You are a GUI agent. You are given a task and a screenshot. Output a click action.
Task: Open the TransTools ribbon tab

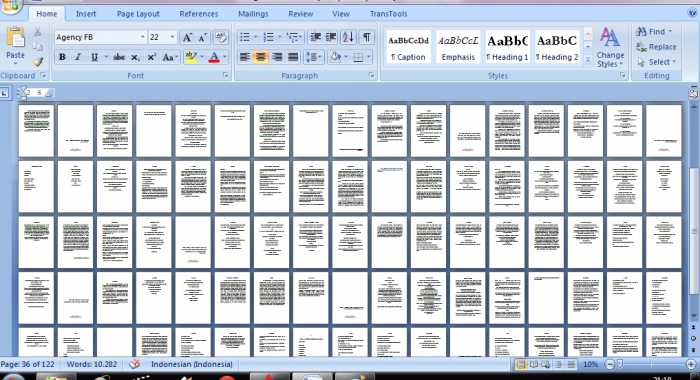point(388,14)
